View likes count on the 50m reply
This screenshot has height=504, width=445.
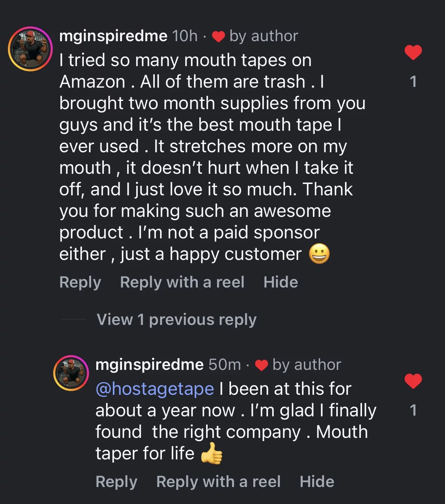point(413,410)
